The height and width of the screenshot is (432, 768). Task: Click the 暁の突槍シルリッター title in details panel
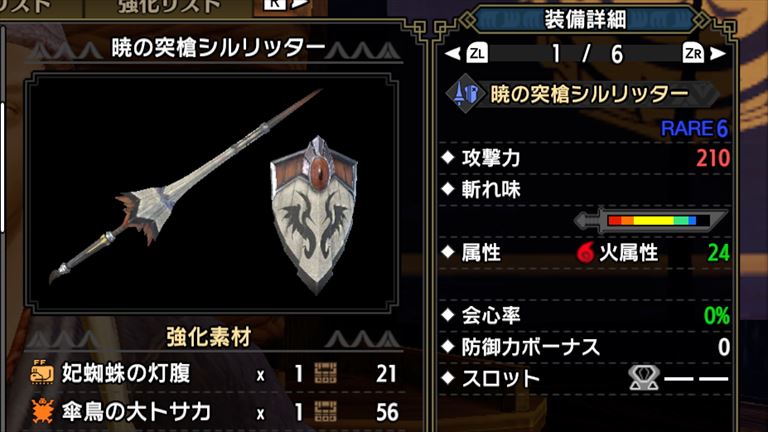point(589,93)
